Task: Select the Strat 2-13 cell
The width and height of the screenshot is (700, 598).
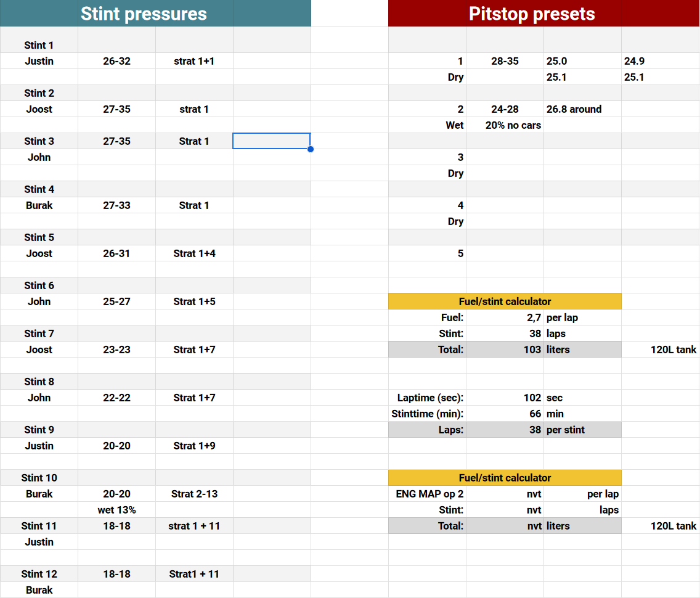Action: point(194,494)
